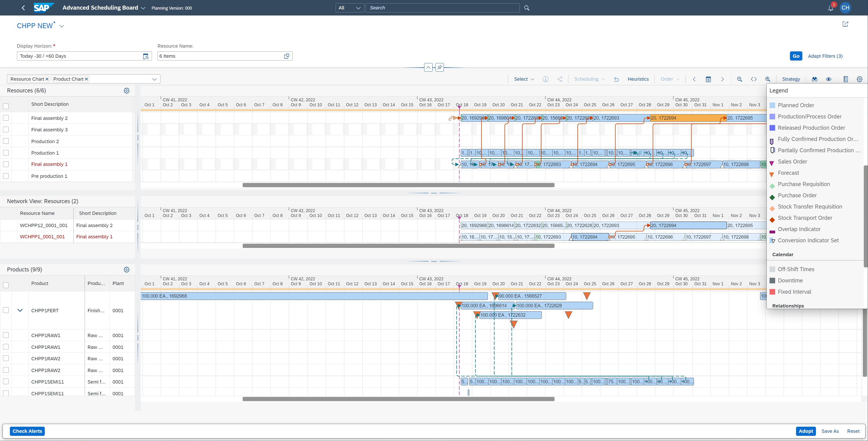Open Resources panel settings gear
Screen dimensions: 868x441
coord(126,90)
